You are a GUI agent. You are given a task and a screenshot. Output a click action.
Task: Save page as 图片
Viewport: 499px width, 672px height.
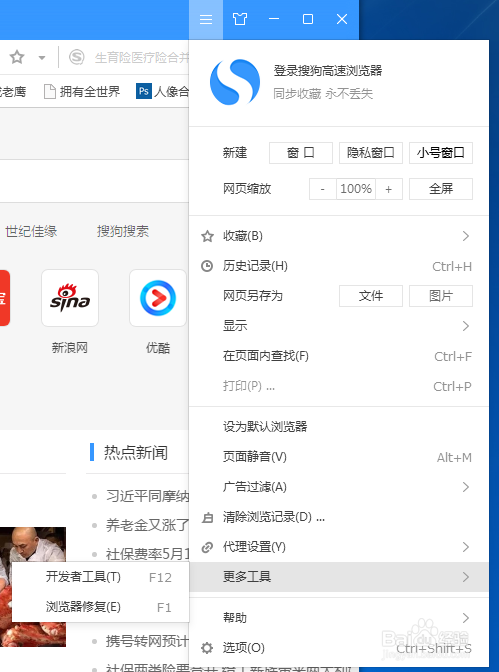pos(441,296)
